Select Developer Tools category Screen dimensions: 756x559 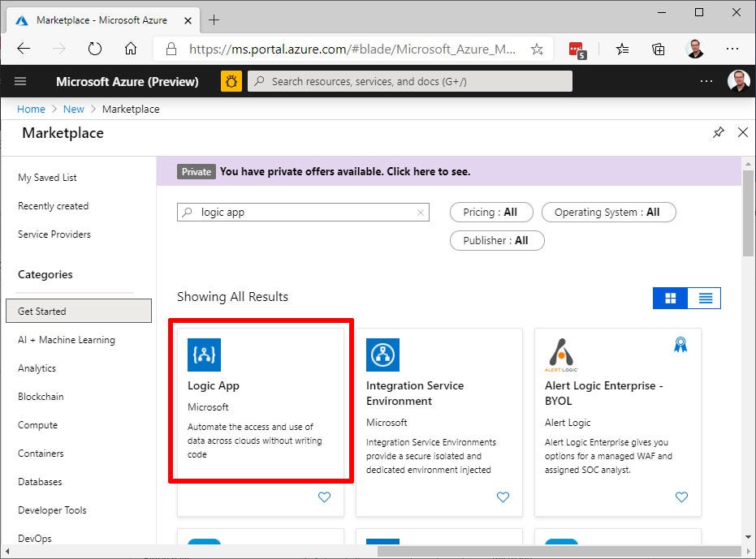[x=52, y=510]
